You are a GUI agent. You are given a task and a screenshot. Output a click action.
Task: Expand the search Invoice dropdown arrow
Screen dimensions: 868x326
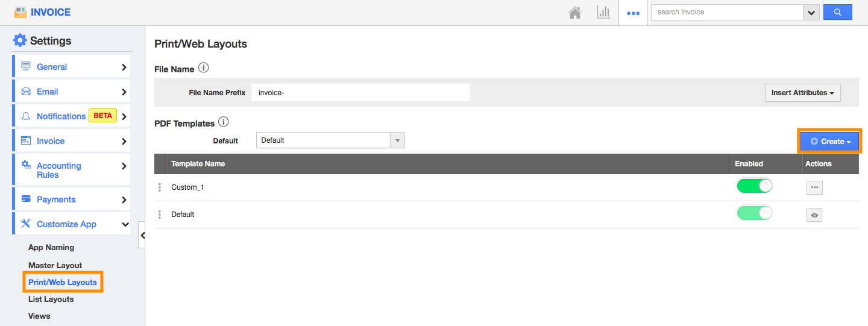(x=811, y=12)
